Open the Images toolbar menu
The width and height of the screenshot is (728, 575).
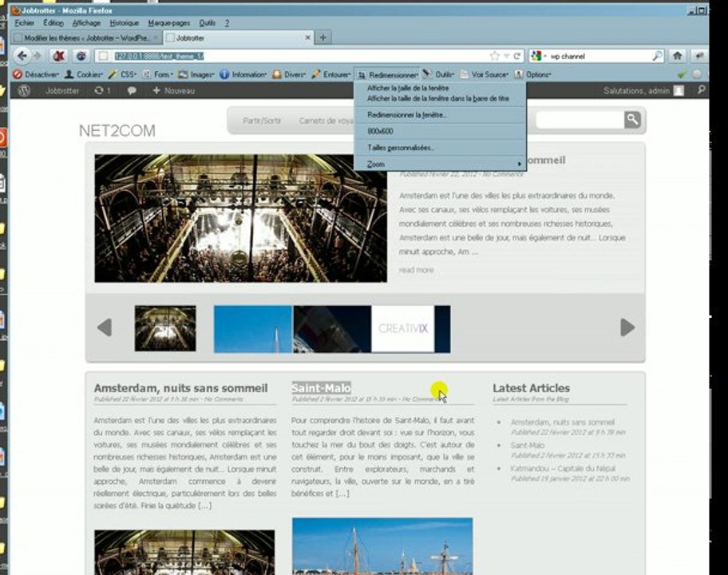point(196,74)
